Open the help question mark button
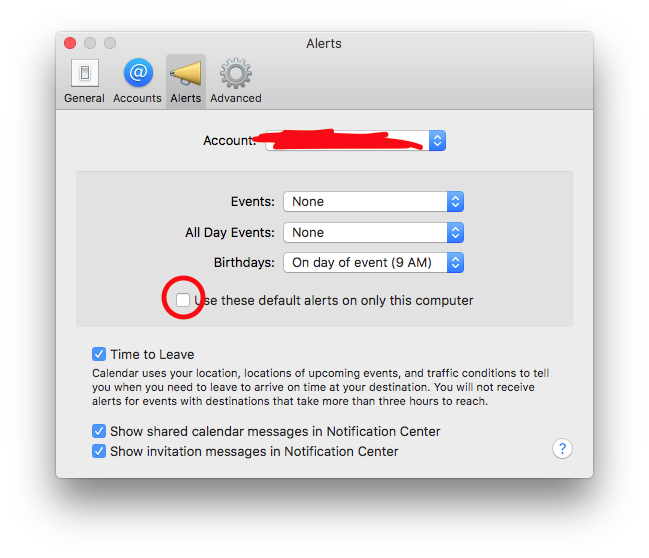Image resolution: width=649 pixels, height=558 pixels. (x=562, y=449)
